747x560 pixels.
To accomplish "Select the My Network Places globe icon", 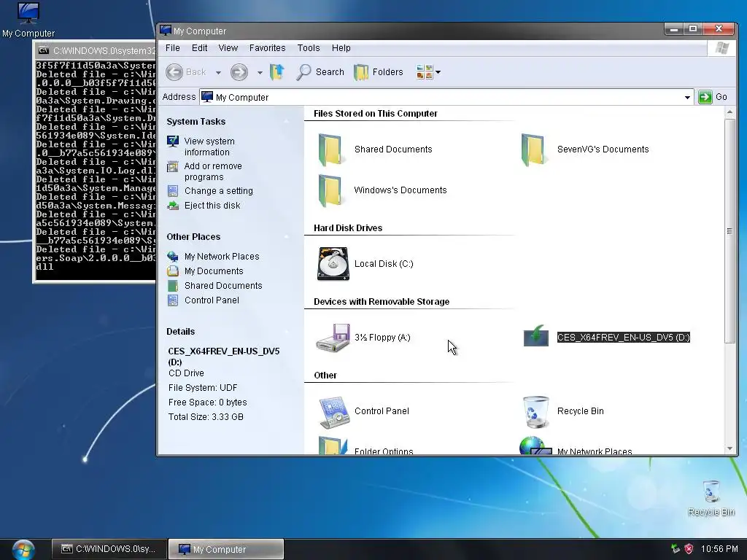I will coord(535,446).
